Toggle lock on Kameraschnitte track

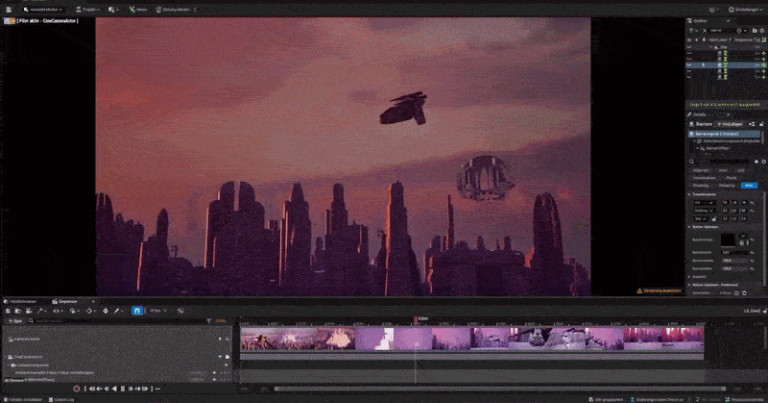(x=229, y=339)
